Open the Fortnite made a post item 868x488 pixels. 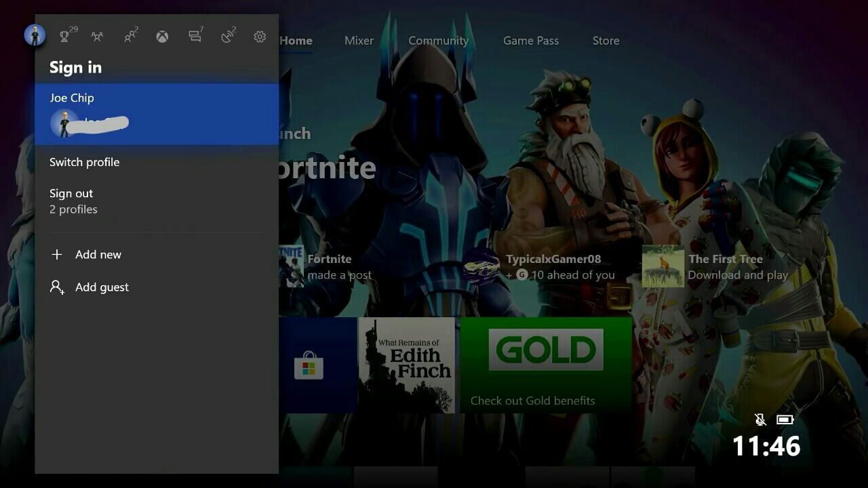[326, 266]
